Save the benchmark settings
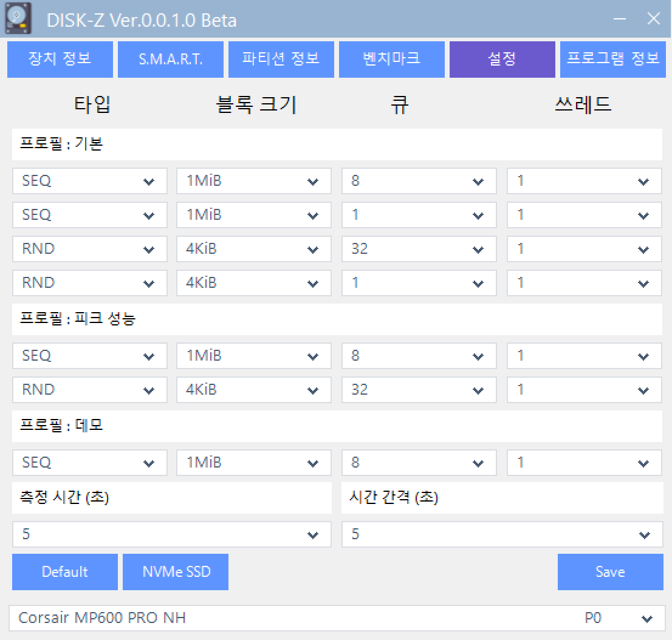This screenshot has height=640, width=672. coord(610,572)
